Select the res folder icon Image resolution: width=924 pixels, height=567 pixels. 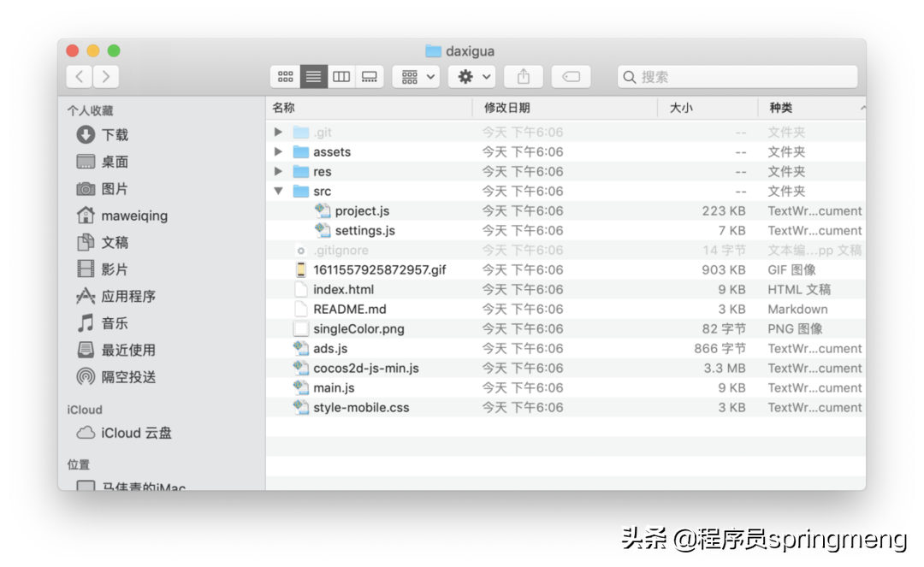301,171
